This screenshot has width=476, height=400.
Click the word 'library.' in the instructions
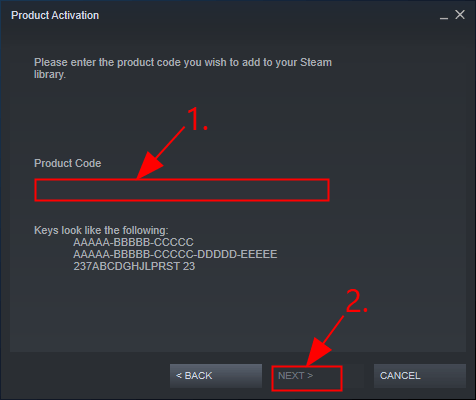click(50, 75)
